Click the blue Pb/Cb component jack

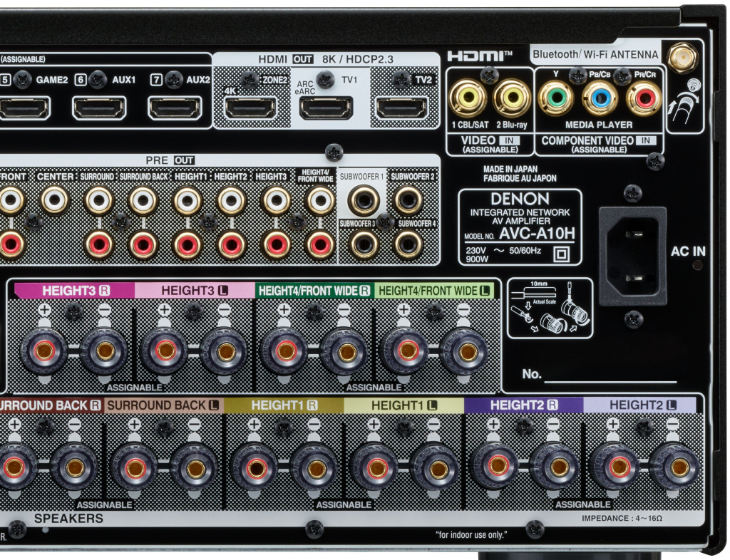tap(600, 98)
